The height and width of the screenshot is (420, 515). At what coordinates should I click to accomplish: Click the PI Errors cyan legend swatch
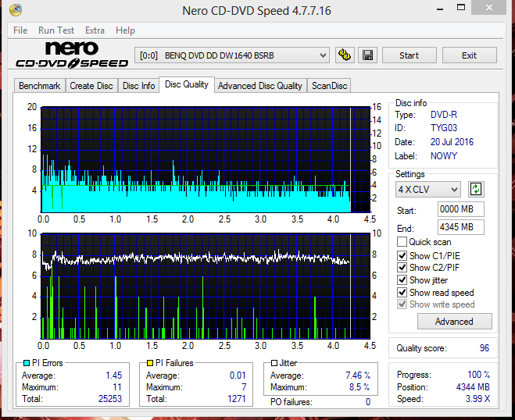[x=27, y=363]
